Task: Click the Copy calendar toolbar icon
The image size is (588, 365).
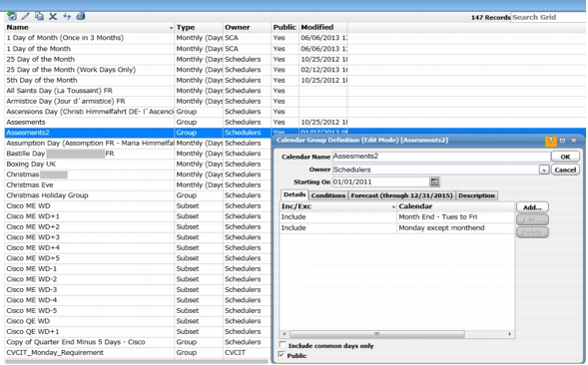Action: [x=39, y=16]
